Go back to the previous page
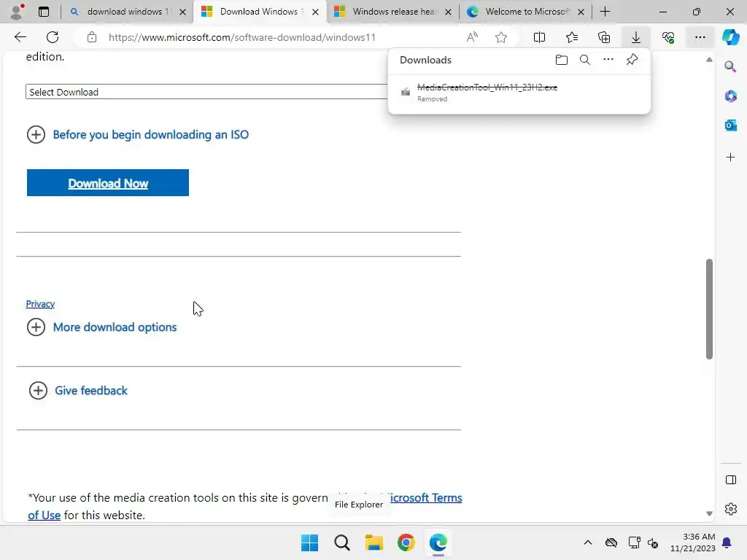The image size is (747, 560). (20, 37)
